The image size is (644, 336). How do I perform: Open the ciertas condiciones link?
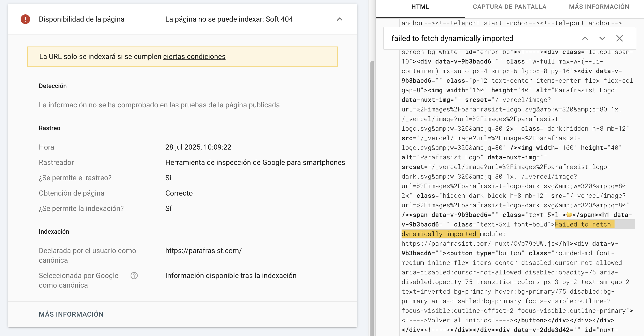[x=194, y=57]
